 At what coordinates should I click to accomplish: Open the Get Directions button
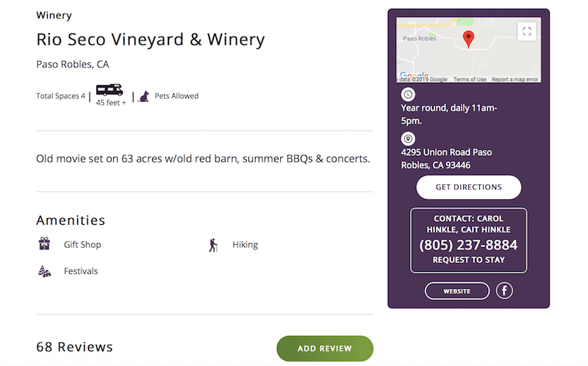point(468,187)
